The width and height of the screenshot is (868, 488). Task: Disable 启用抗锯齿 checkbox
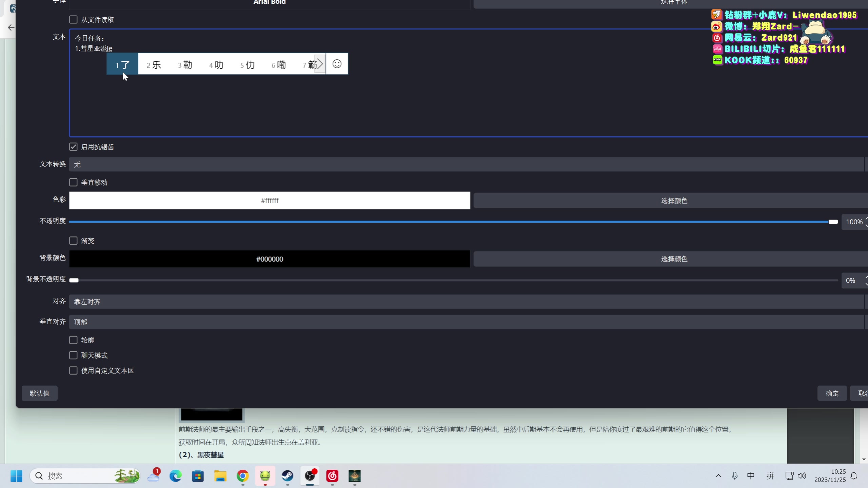(x=73, y=147)
